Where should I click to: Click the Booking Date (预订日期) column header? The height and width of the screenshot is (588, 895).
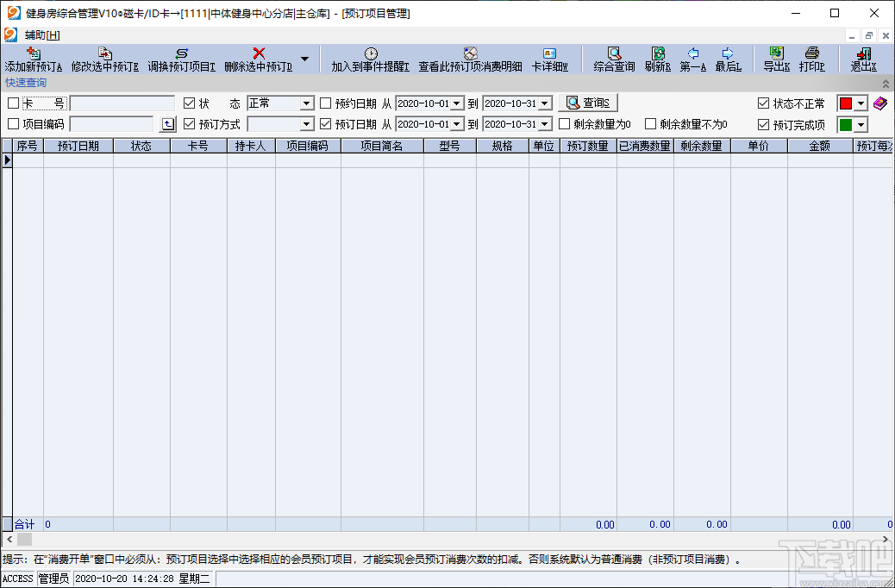[x=78, y=147]
